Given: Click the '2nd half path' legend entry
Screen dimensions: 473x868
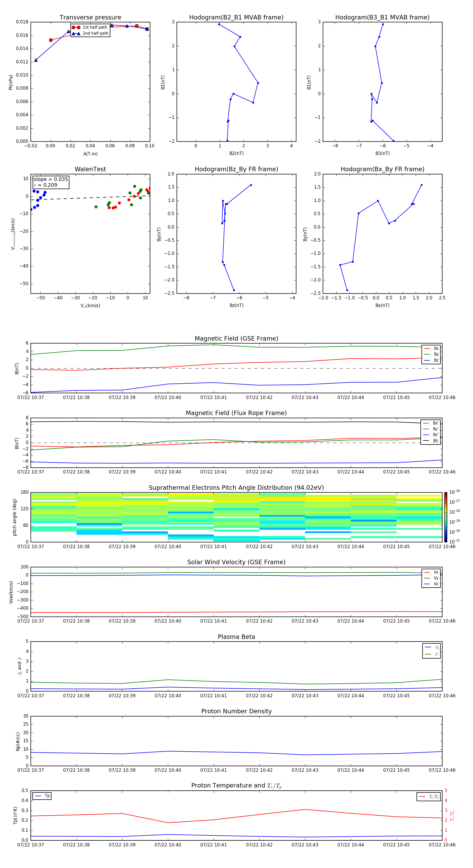Looking at the screenshot, I should pyautogui.click(x=90, y=33).
